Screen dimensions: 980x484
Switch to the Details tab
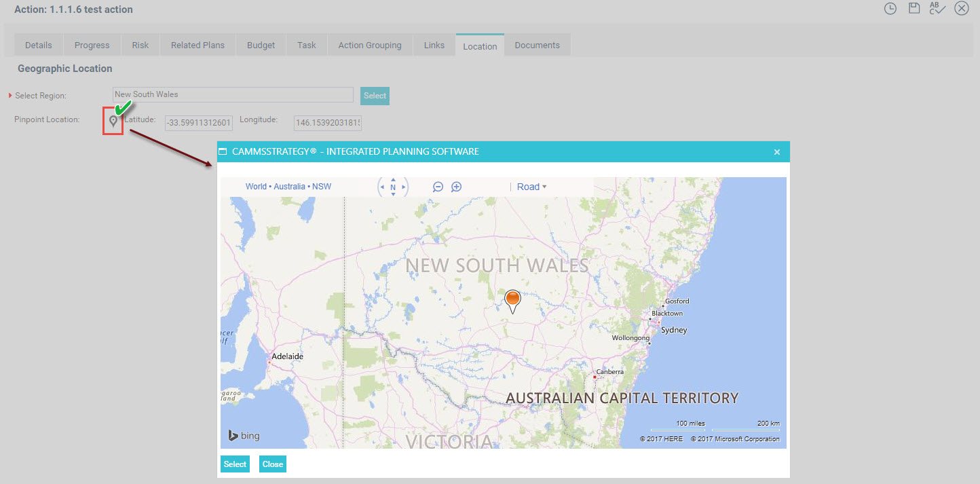(39, 45)
